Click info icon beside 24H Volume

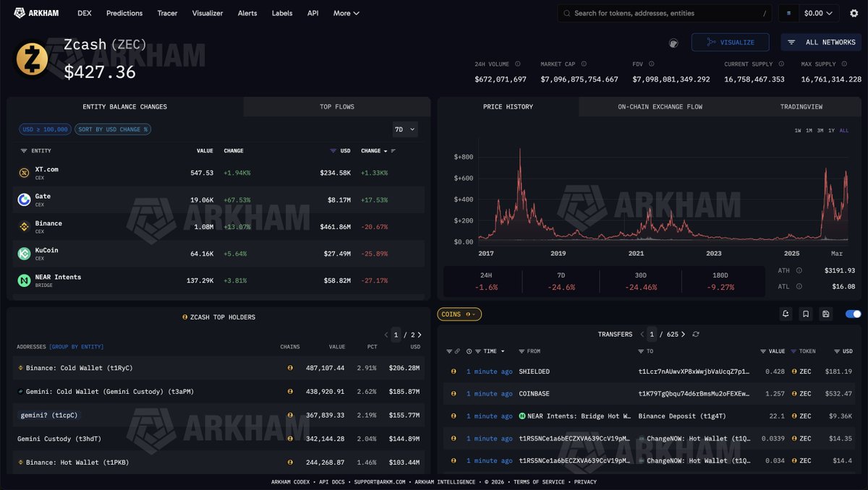tap(518, 64)
